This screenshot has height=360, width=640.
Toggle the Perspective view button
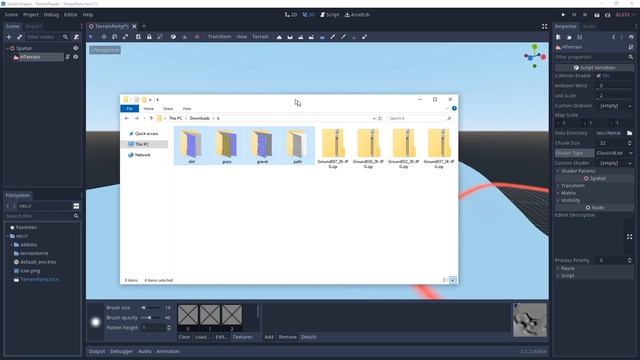pos(105,50)
